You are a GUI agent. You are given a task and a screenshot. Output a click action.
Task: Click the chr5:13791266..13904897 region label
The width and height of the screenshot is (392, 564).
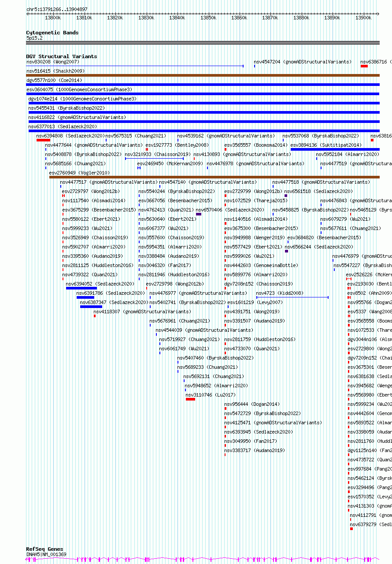pos(57,9)
